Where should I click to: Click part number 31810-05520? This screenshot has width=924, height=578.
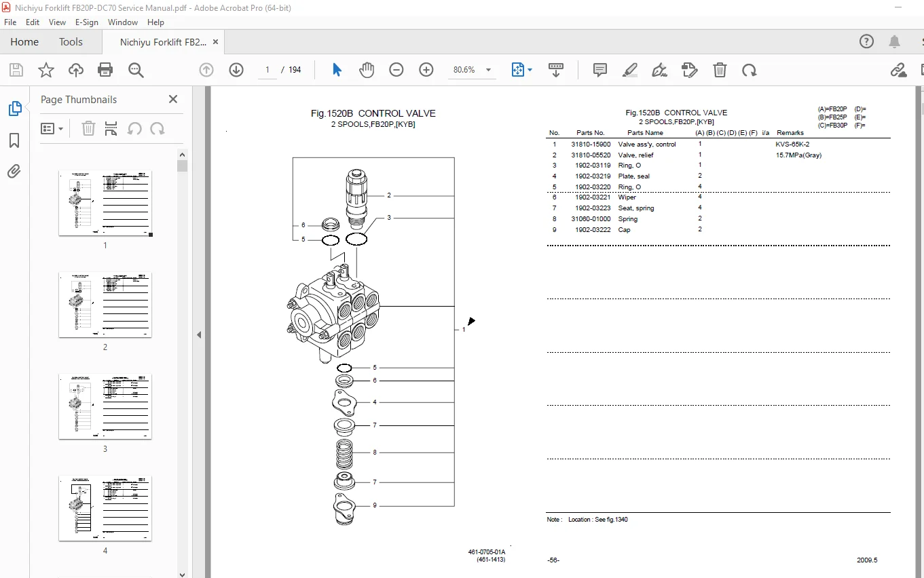pos(591,155)
